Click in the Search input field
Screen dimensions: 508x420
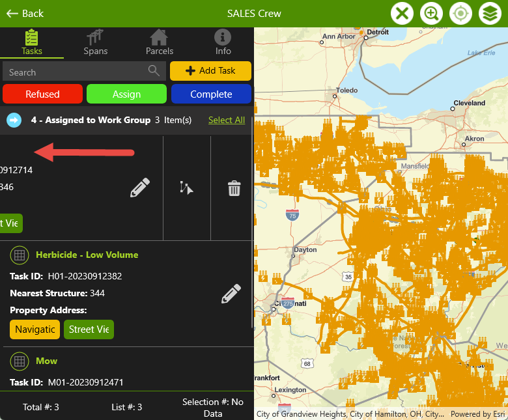(x=75, y=72)
